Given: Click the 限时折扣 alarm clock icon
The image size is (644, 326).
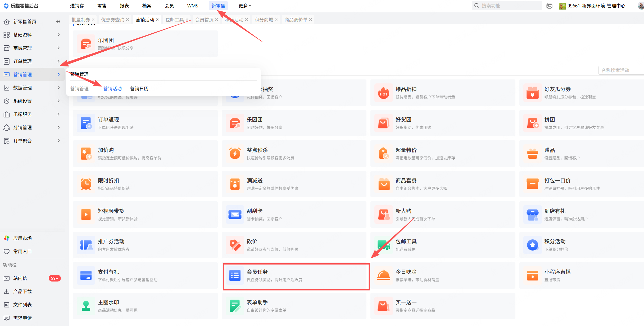Looking at the screenshot, I should click(x=86, y=184).
